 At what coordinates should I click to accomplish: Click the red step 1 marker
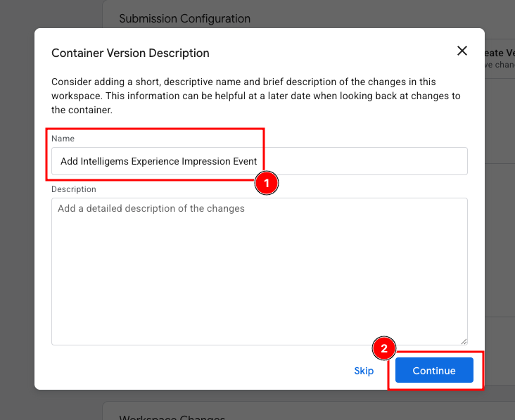pyautogui.click(x=267, y=183)
